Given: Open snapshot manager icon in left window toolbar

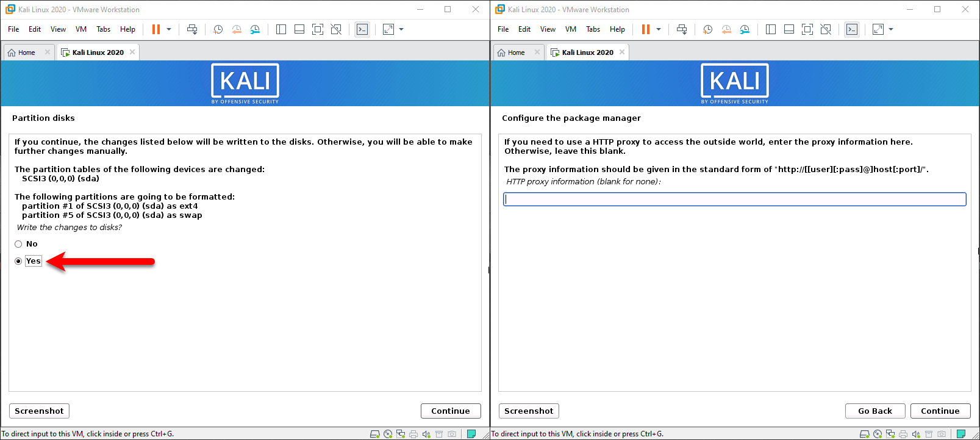Looking at the screenshot, I should coord(255,29).
